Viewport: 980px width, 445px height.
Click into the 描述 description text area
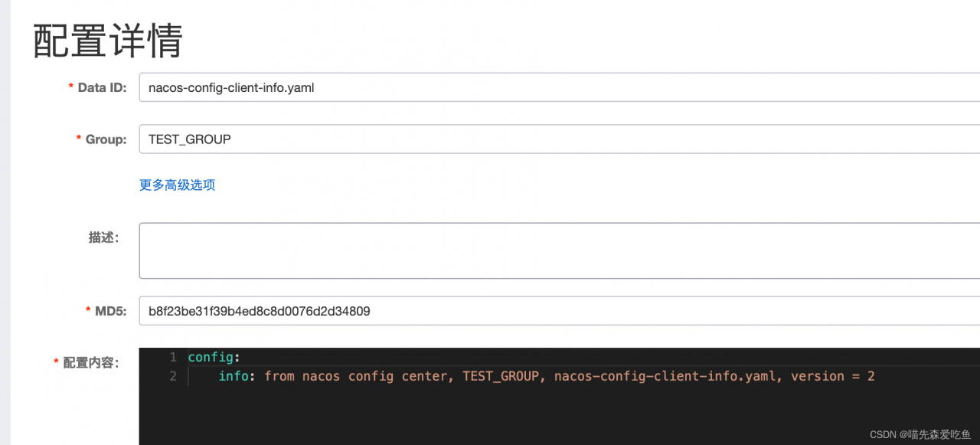click(559, 250)
